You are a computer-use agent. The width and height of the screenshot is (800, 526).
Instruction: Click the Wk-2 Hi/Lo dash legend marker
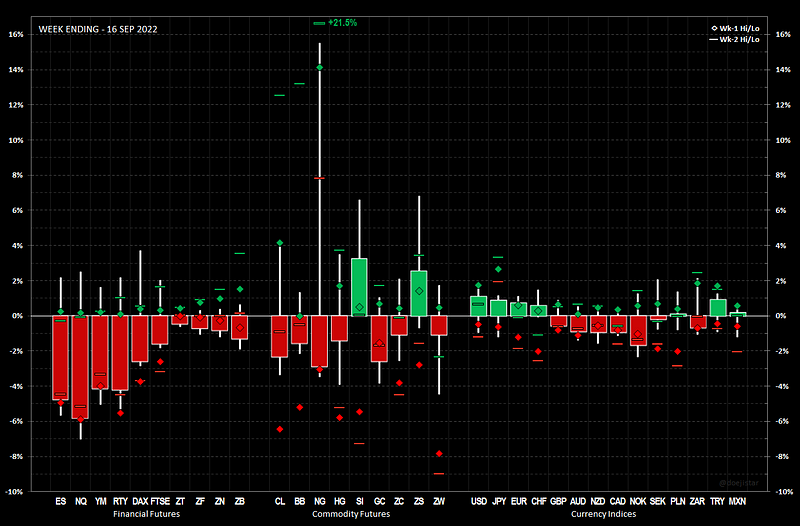tap(714, 38)
